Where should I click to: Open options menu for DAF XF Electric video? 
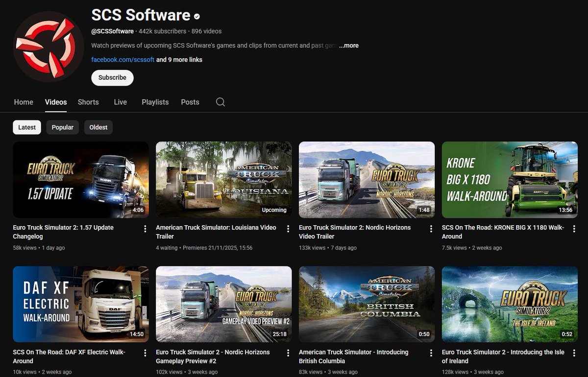pyautogui.click(x=145, y=353)
